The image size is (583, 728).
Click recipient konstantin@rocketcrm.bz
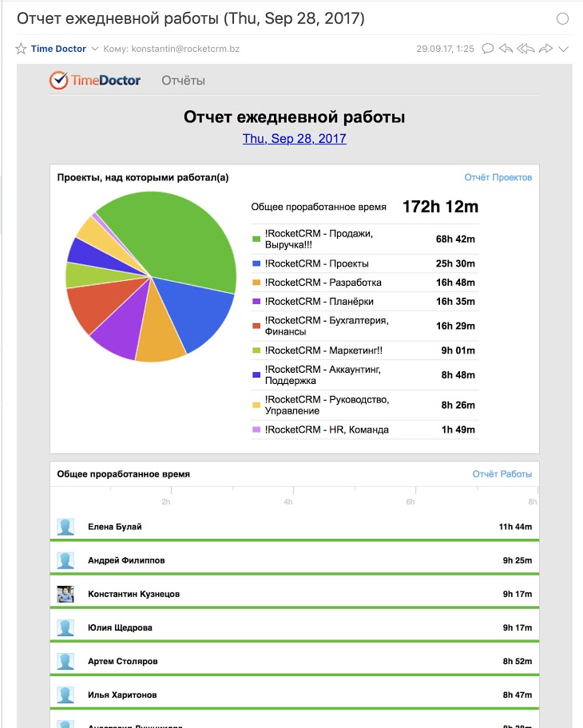[185, 49]
